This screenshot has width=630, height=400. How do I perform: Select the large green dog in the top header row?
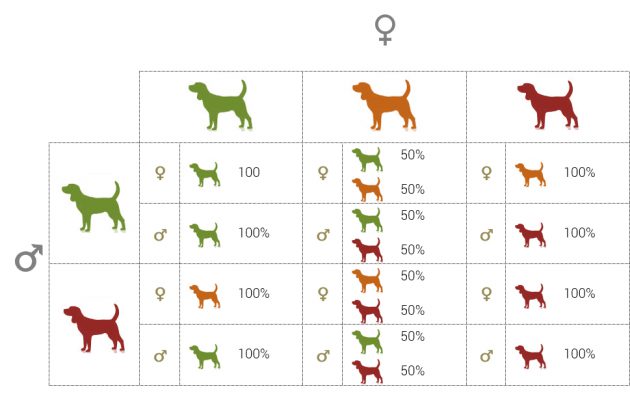pyautogui.click(x=219, y=103)
